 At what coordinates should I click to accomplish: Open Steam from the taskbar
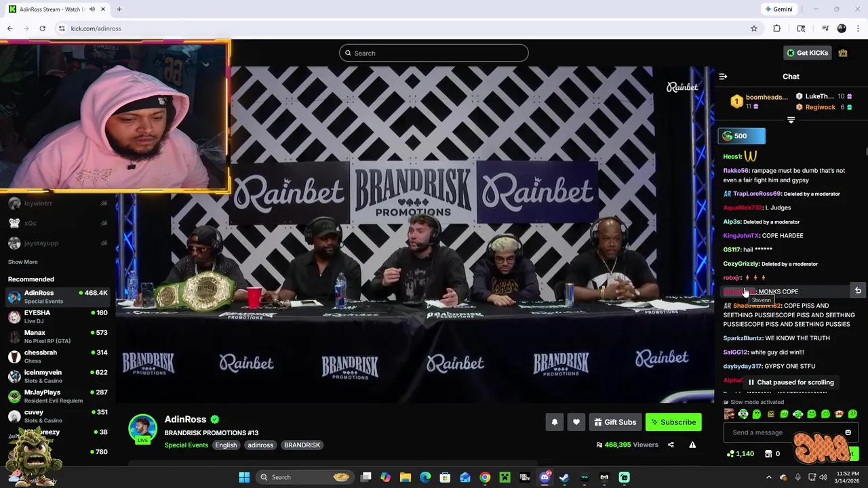point(564,477)
